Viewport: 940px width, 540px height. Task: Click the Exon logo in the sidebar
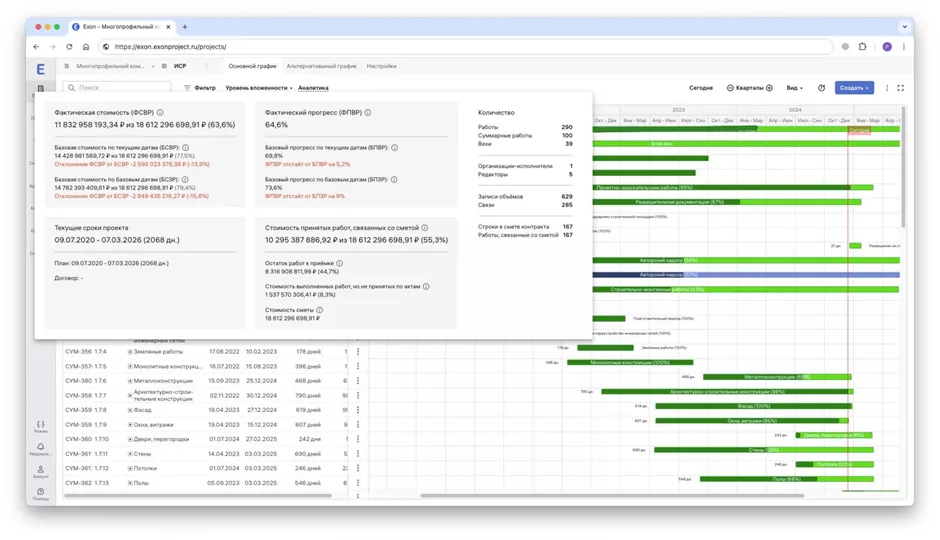40,69
